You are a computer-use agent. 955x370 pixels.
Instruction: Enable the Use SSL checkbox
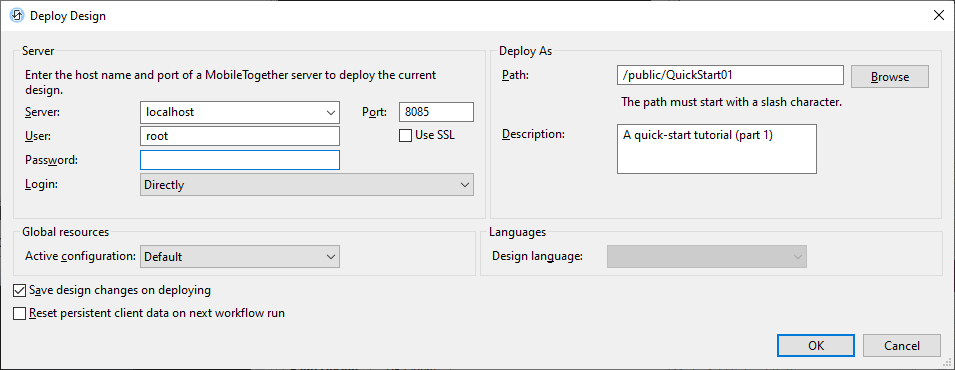(x=405, y=135)
